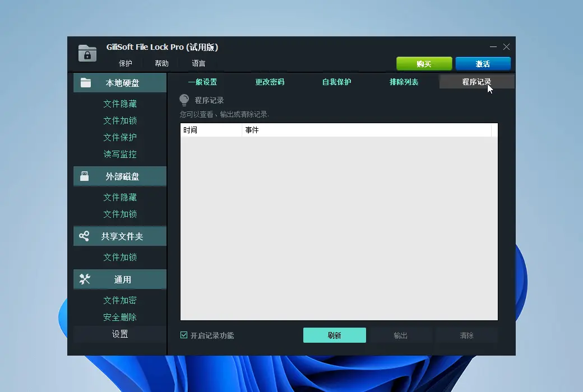
Task: Click the 刷新 button
Action: (335, 335)
